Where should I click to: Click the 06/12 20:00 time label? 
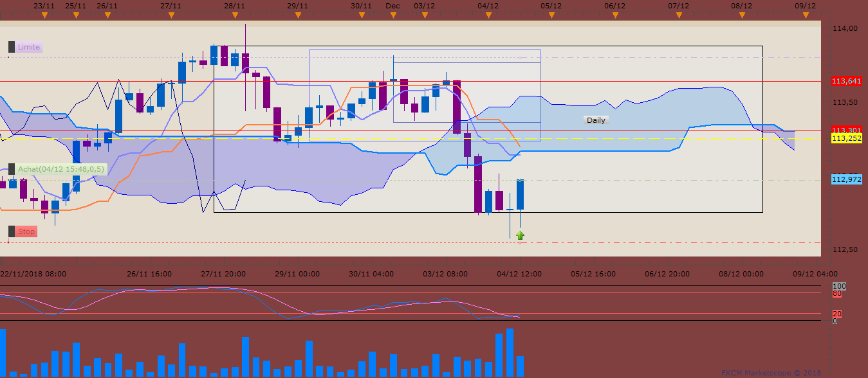click(667, 273)
